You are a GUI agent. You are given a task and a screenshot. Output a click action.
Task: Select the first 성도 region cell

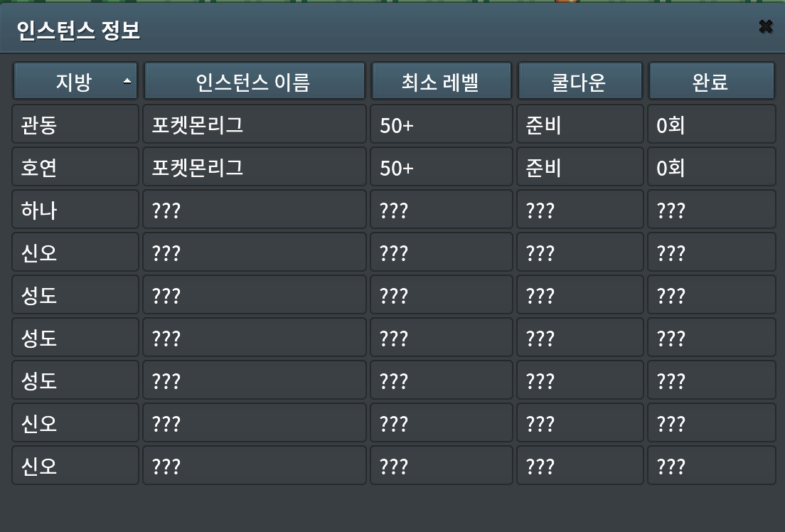click(x=75, y=295)
